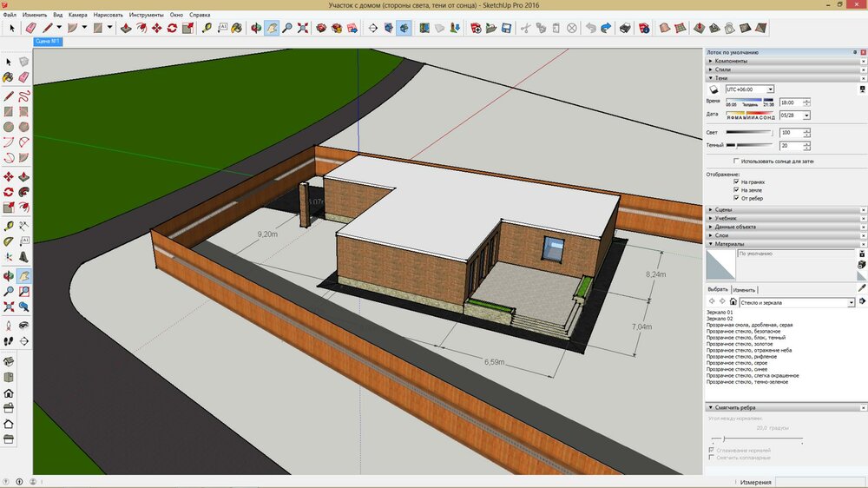
Task: Select the Eraser tool in top toolbar
Action: tap(30, 28)
